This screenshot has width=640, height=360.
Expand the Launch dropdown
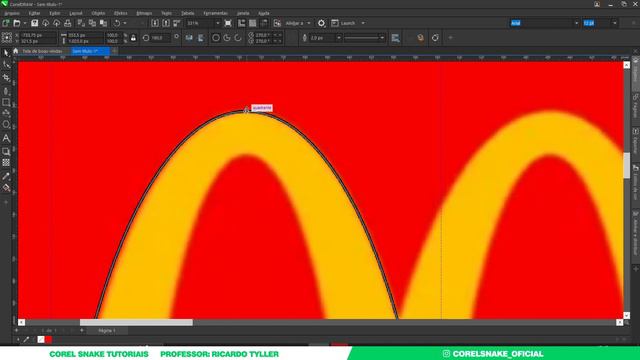363,23
